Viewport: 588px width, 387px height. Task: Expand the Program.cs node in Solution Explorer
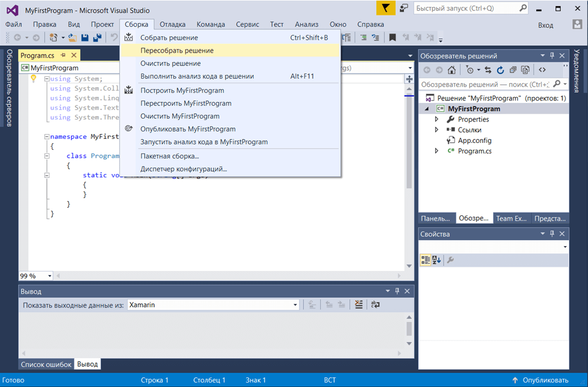coord(436,151)
